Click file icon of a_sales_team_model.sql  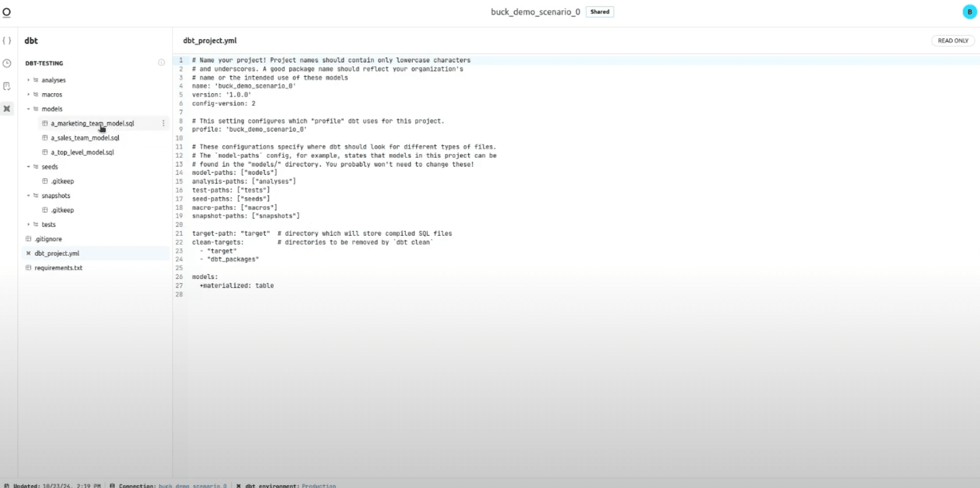45,138
